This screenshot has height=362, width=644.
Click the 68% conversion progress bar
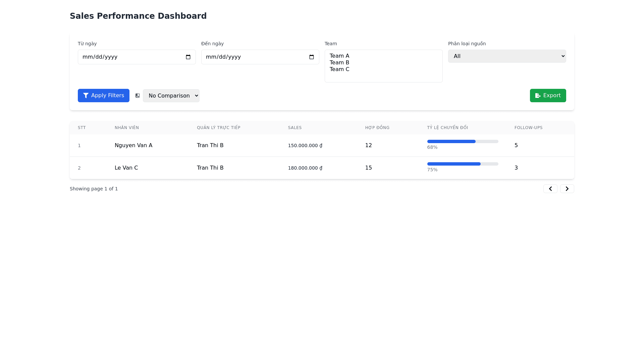click(463, 141)
